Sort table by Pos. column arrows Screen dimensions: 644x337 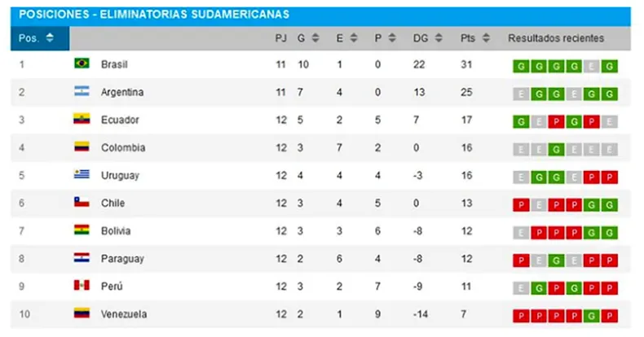tap(50, 37)
